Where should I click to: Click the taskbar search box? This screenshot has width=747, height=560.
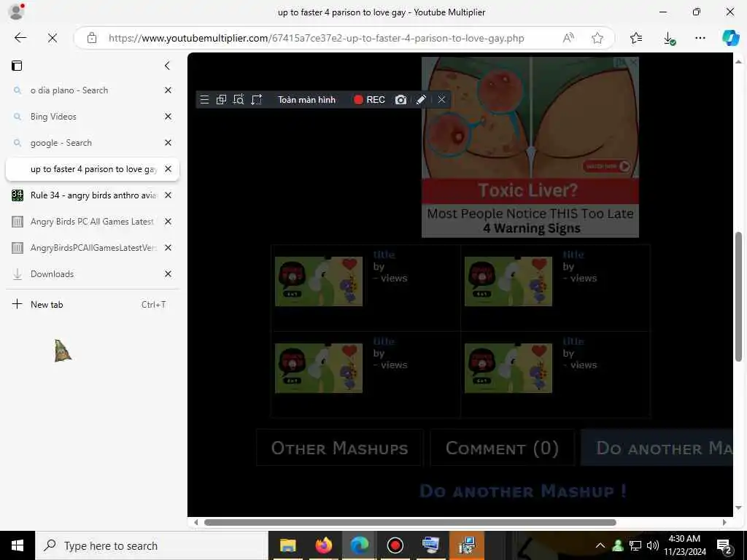[x=152, y=545]
